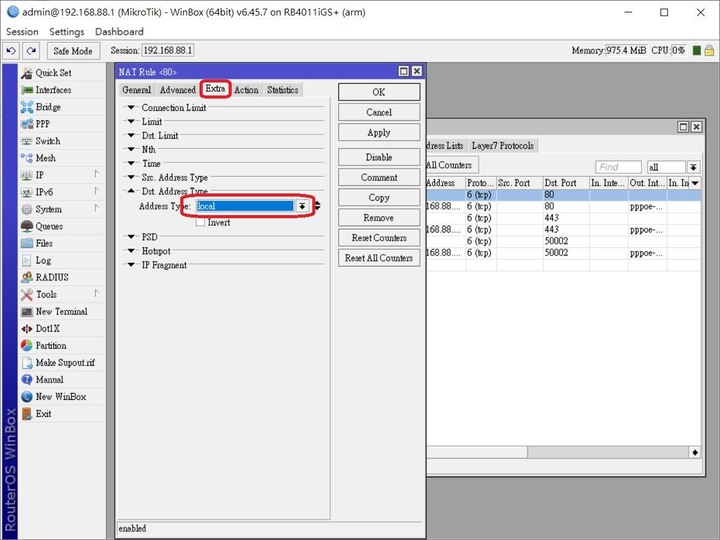Click the padlock icon in top bar
The width and height of the screenshot is (720, 540).
click(709, 51)
